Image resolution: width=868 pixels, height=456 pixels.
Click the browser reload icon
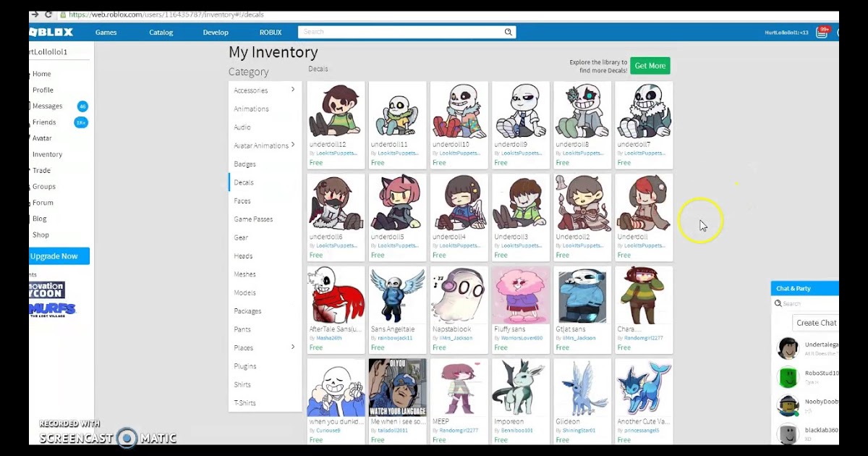48,14
